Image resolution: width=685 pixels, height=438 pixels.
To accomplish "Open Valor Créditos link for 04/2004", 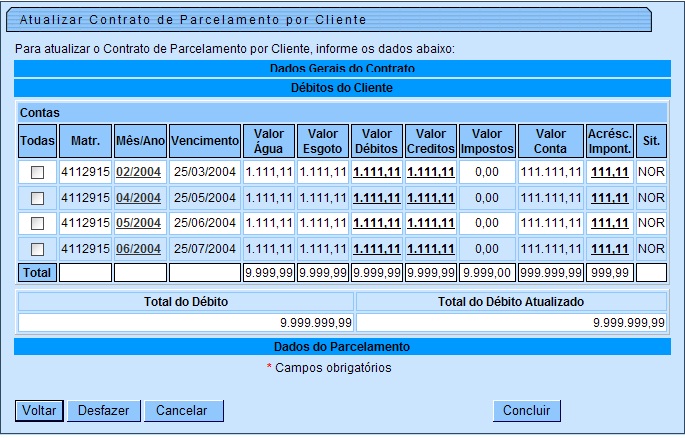I will 431,198.
